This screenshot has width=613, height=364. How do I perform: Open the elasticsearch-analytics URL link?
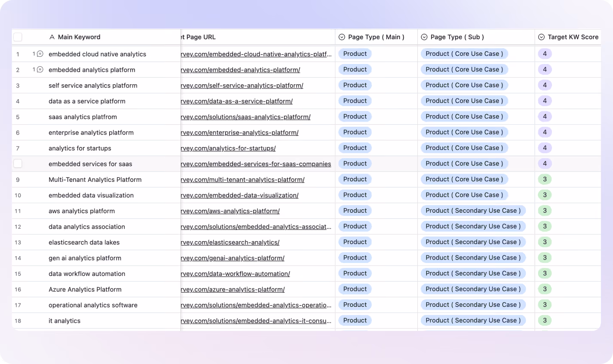[230, 242]
